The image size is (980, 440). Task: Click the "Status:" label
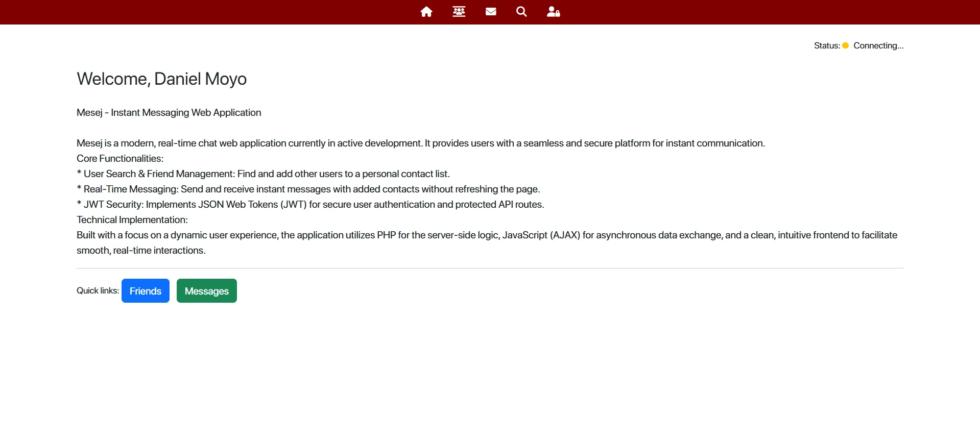pyautogui.click(x=826, y=45)
